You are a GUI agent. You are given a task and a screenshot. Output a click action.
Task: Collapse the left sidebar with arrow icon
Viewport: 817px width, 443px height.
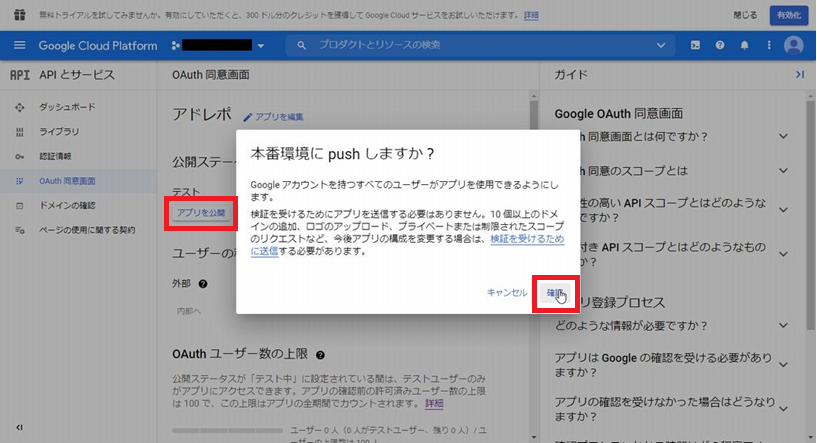[x=19, y=427]
